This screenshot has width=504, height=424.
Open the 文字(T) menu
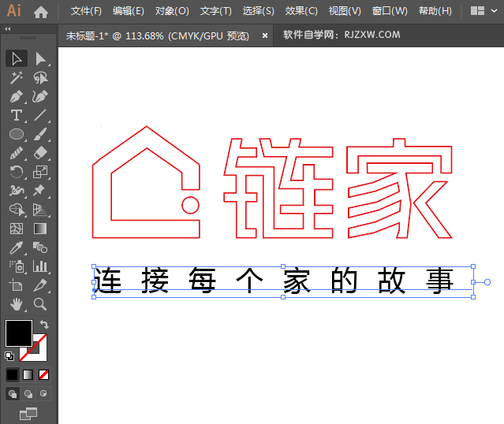point(215,11)
